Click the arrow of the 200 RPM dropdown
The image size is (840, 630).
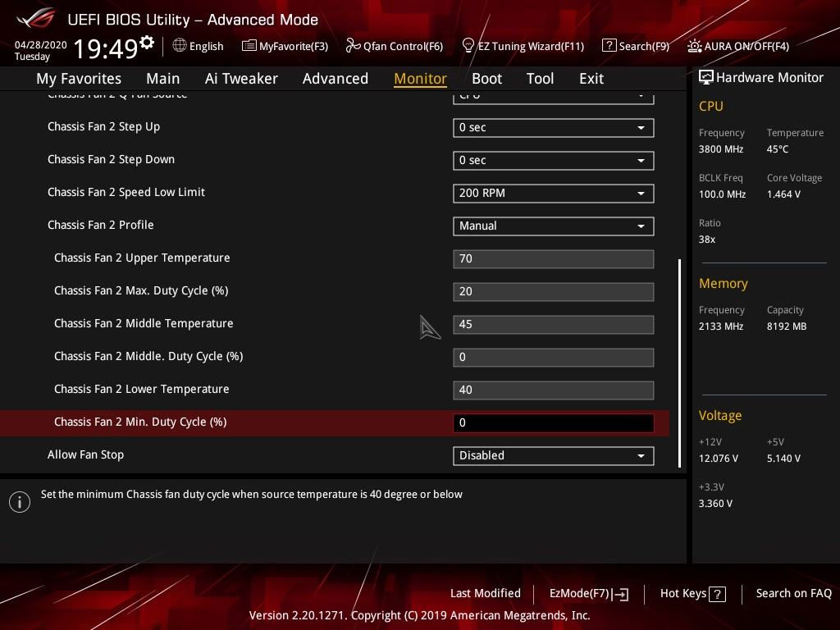(x=641, y=194)
